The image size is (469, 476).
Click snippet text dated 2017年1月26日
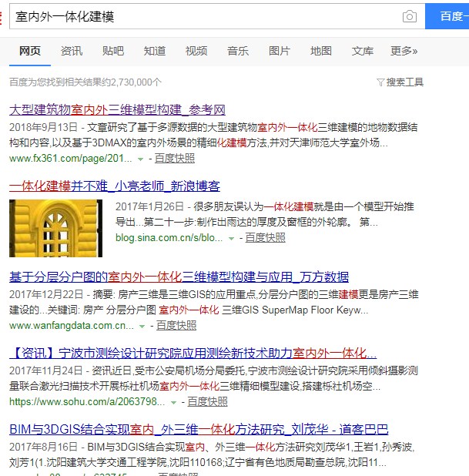click(264, 214)
